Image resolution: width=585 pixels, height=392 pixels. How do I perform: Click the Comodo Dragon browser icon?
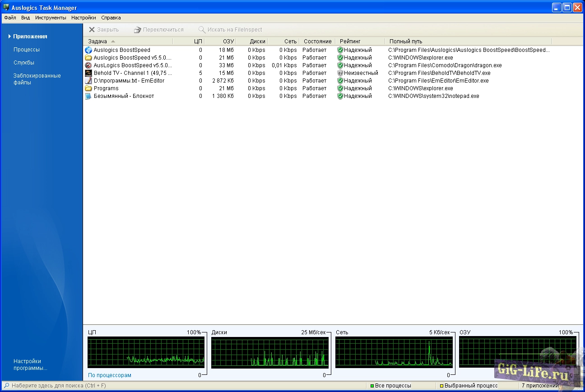(x=88, y=65)
